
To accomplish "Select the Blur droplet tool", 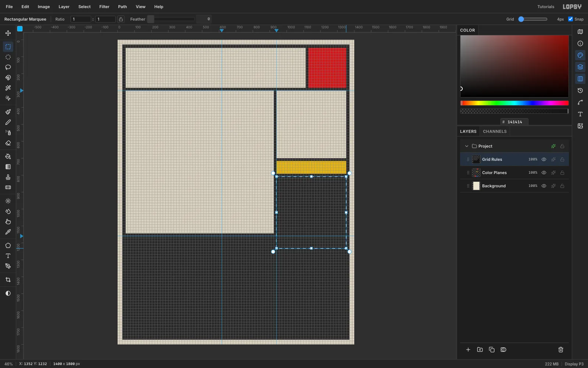I will tap(8, 211).
